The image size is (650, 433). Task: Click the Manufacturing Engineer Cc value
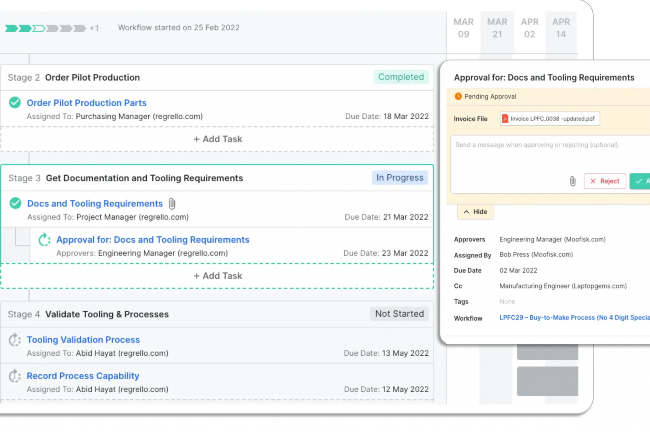(x=563, y=286)
